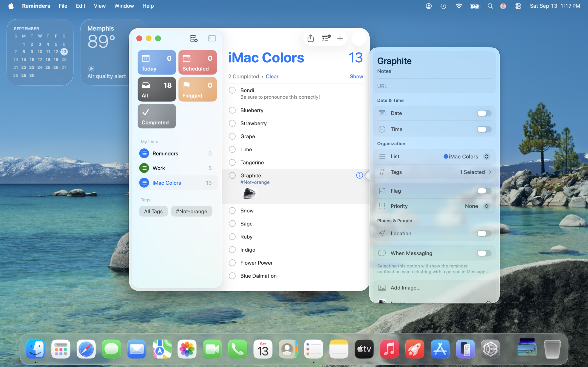Click the plus icon to add a reminder
The width and height of the screenshot is (588, 367).
[x=340, y=38]
